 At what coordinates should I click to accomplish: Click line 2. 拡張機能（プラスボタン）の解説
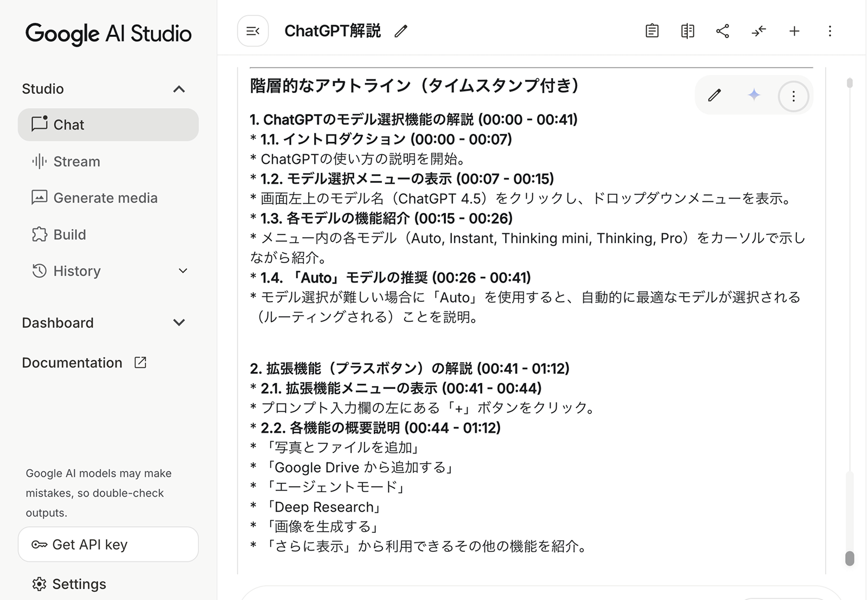point(410,369)
